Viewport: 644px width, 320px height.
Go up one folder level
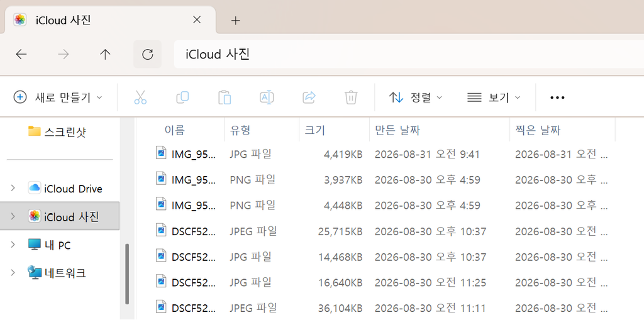click(106, 54)
